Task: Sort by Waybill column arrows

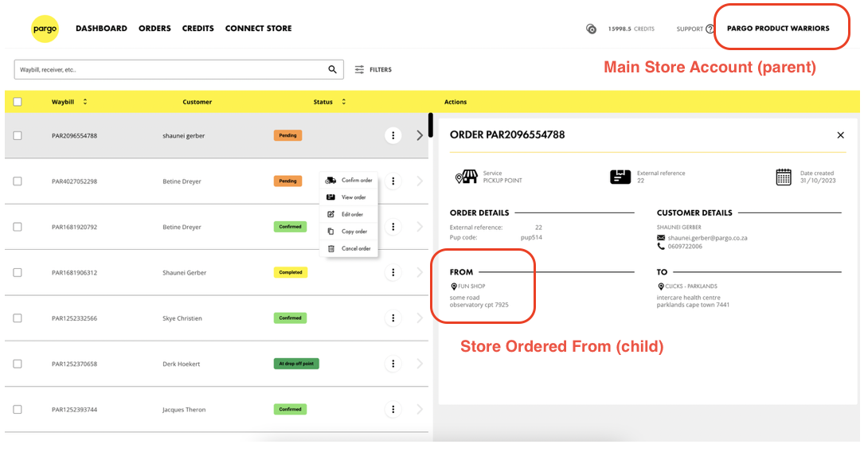Action: tap(84, 102)
